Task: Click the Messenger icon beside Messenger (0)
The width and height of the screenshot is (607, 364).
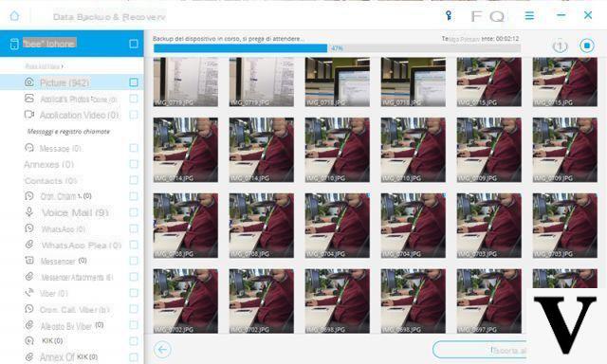Action: pyautogui.click(x=29, y=261)
